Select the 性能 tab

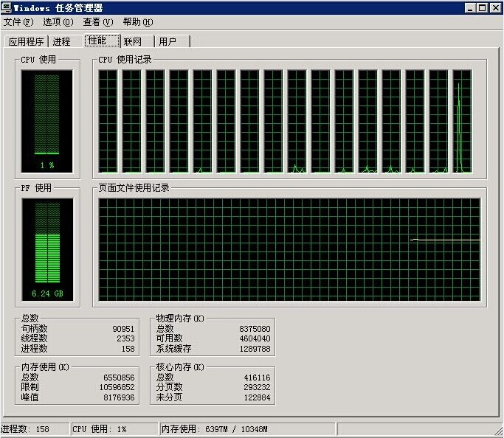coord(98,41)
